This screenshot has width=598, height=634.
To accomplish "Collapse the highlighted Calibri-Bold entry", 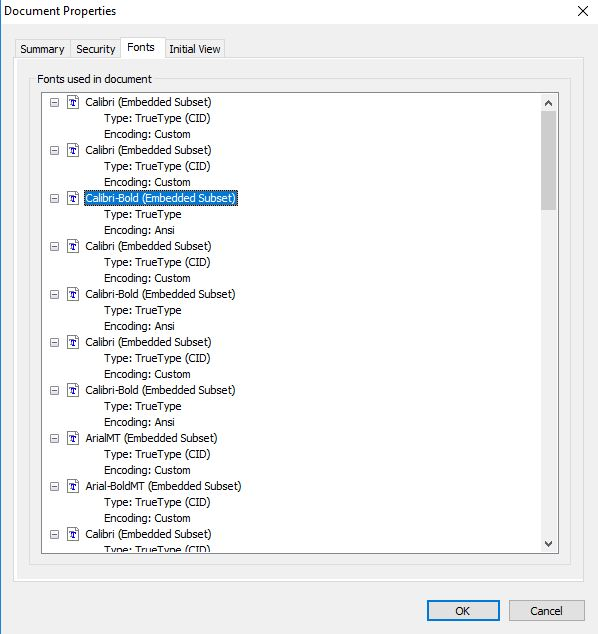I will click(54, 199).
